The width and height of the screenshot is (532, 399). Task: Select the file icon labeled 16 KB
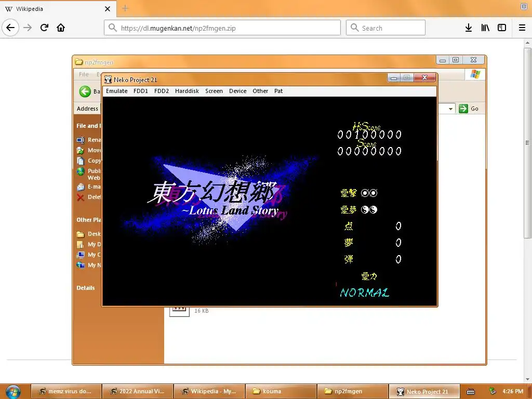[179, 312]
